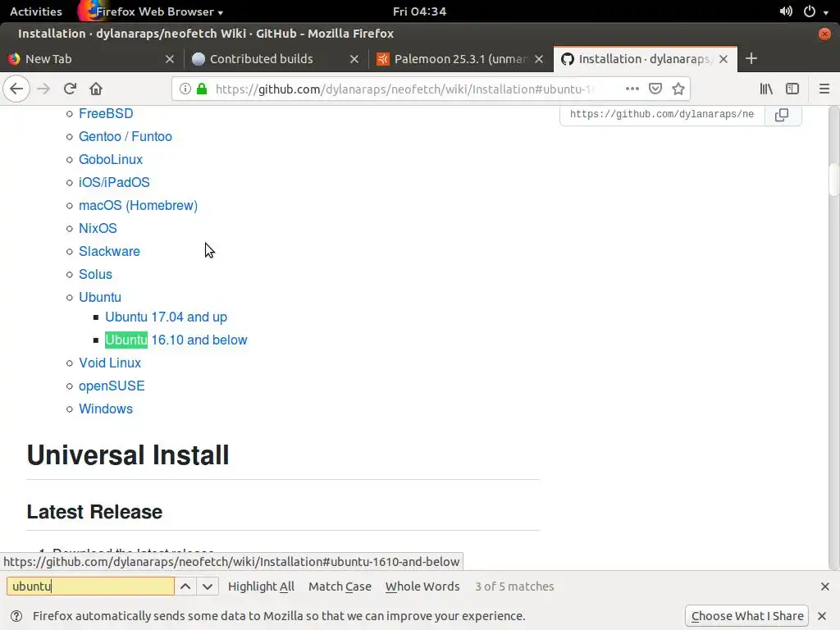
Task: Toggle Match Case in find bar
Action: pos(340,587)
